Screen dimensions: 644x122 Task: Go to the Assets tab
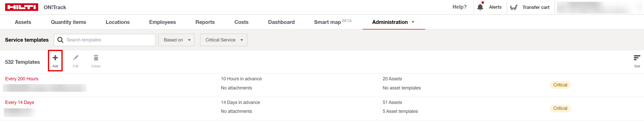point(23,22)
